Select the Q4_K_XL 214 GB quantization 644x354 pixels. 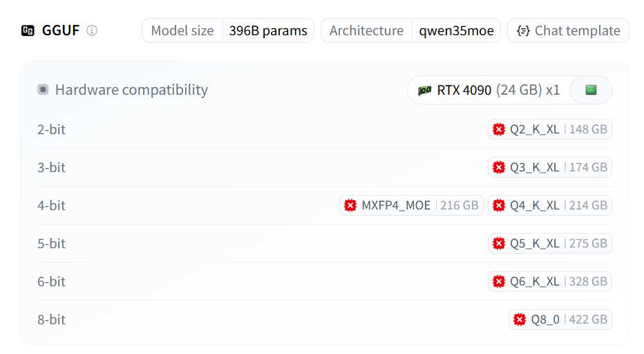pyautogui.click(x=550, y=205)
